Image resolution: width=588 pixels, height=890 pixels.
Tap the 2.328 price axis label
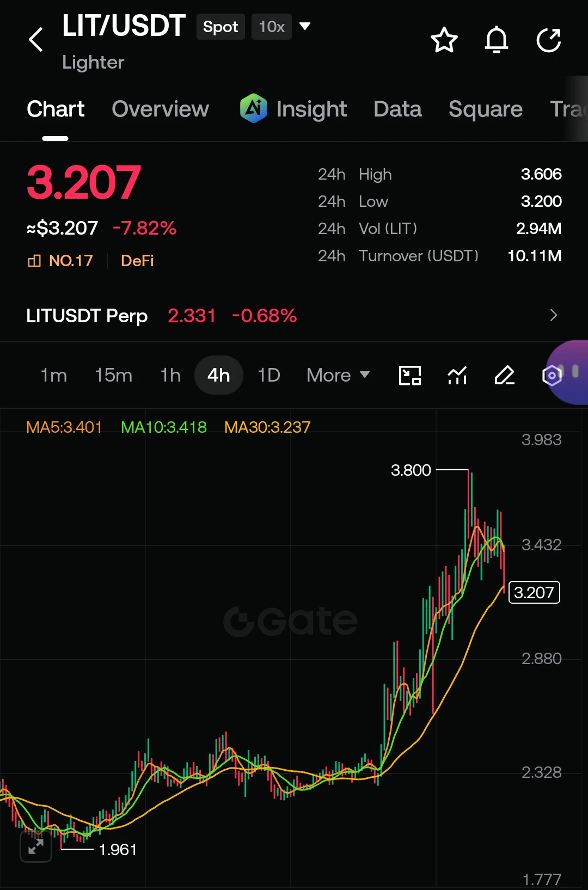point(541,772)
